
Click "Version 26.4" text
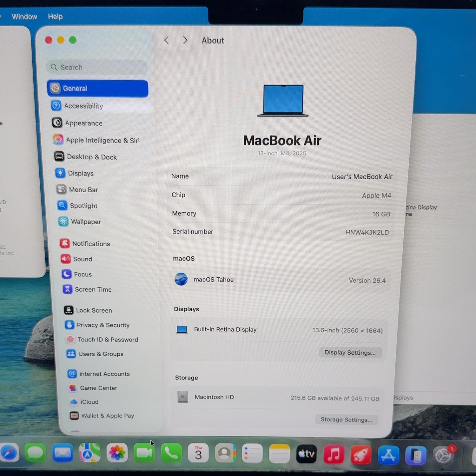tap(367, 281)
